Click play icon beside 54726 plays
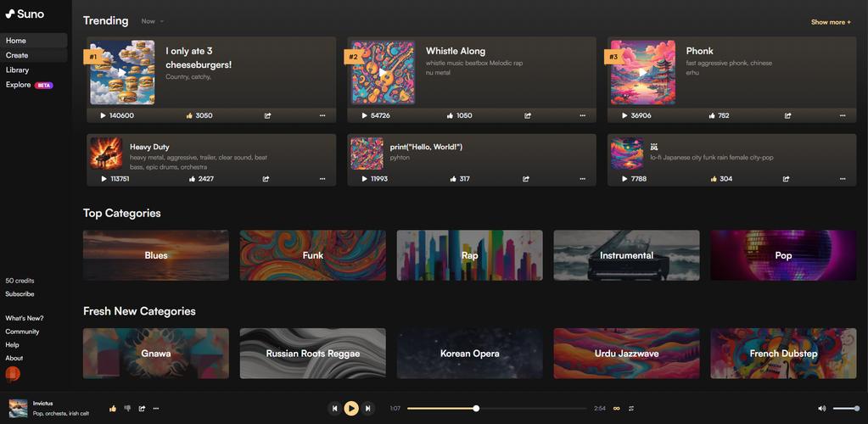 364,115
